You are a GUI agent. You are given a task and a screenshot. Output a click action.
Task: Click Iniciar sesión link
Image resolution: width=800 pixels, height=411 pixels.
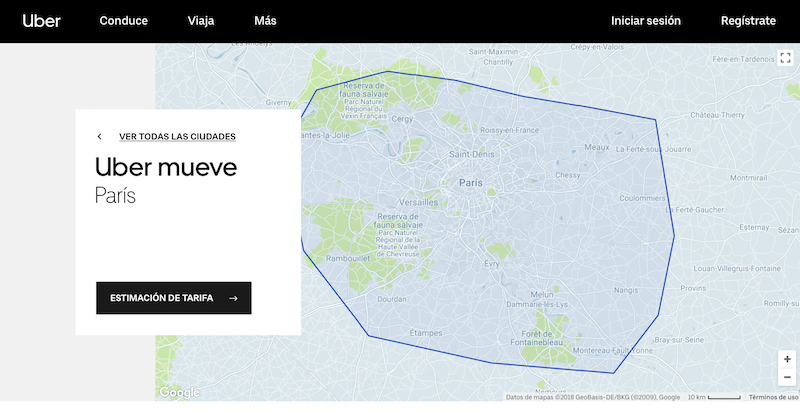tap(646, 21)
